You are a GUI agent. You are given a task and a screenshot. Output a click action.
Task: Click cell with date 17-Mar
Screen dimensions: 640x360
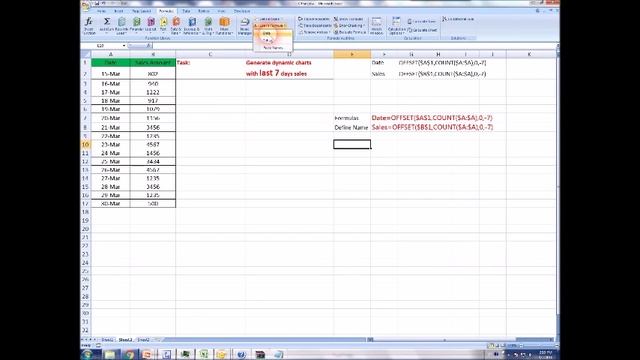(x=111, y=92)
